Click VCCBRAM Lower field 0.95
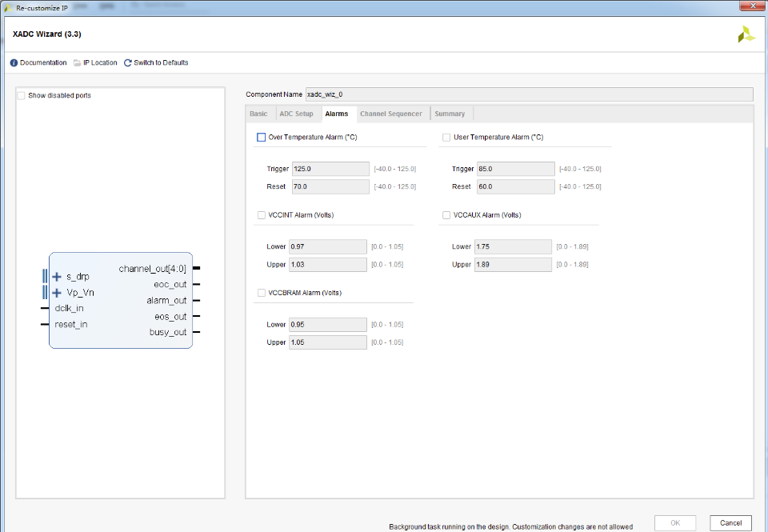Screen dimensions: 768x532 pyautogui.click(x=328, y=325)
